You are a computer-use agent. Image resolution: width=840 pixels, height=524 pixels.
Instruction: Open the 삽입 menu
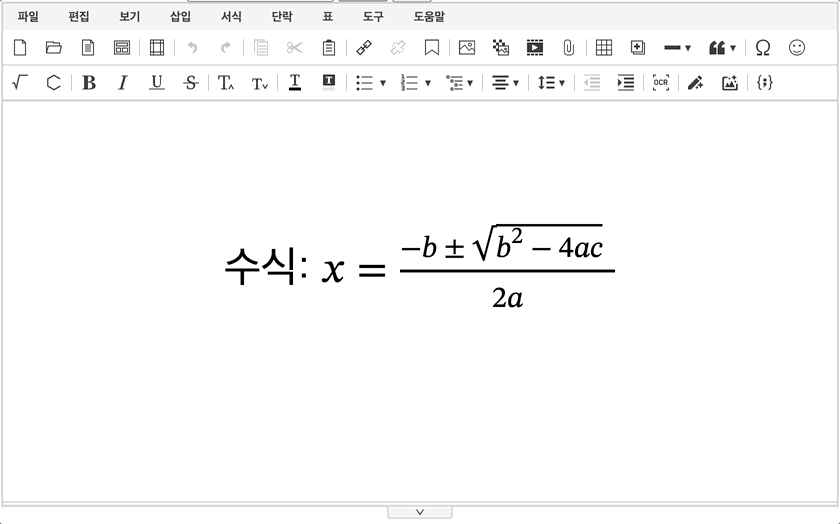[180, 16]
